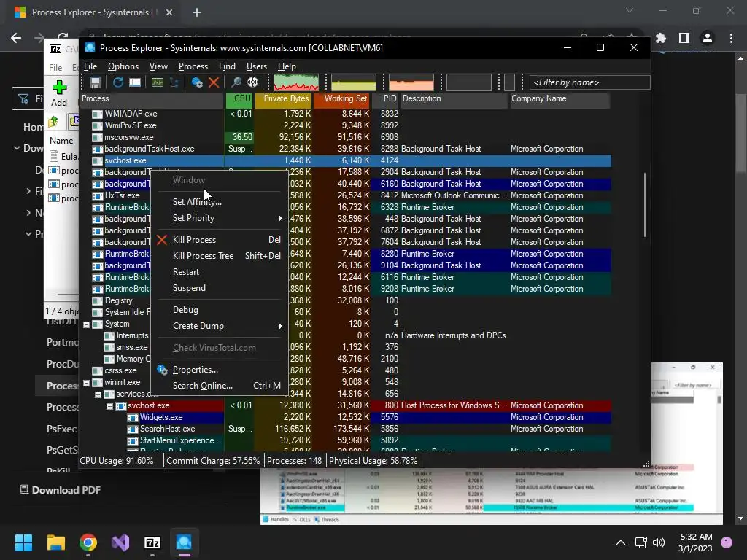
Task: Click the white window-pane toolbar icon
Action: pyautogui.click(x=135, y=82)
